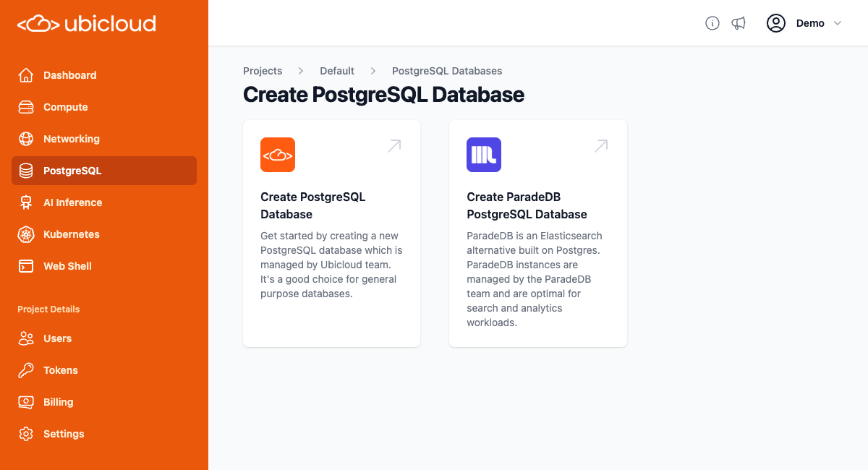
Task: Select the Networking sidebar icon
Action: (25, 139)
